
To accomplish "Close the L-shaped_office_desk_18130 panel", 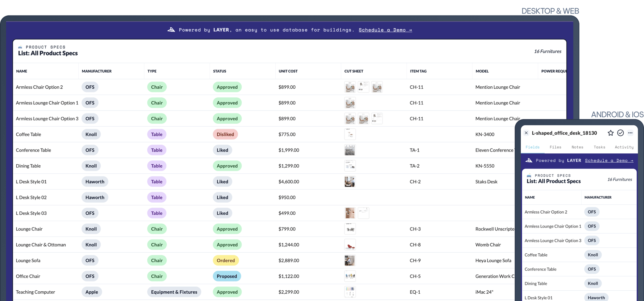I will 526,133.
